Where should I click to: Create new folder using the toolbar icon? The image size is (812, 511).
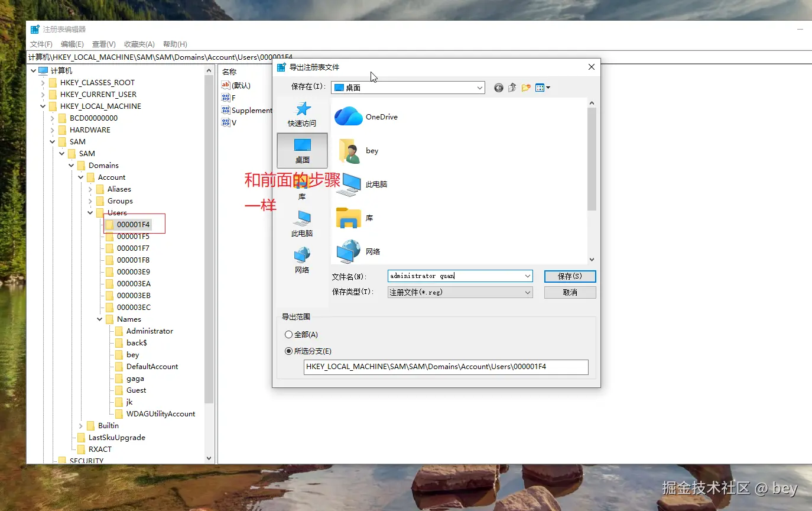coord(526,88)
